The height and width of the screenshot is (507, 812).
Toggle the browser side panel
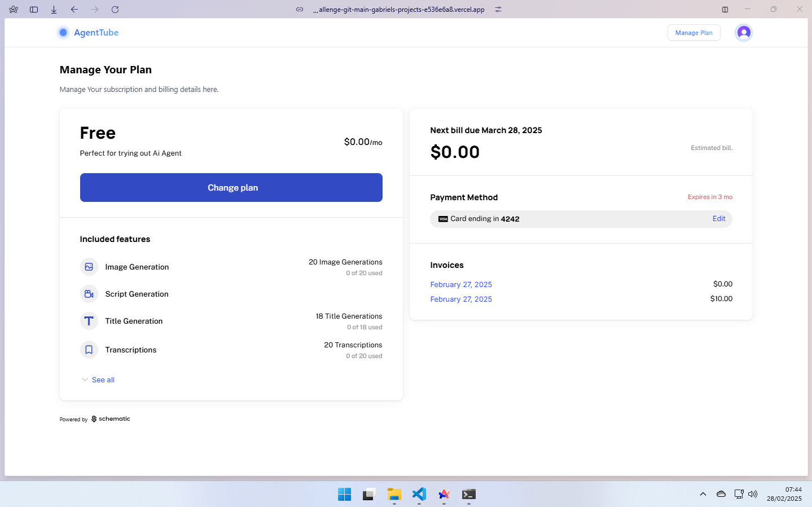[33, 9]
